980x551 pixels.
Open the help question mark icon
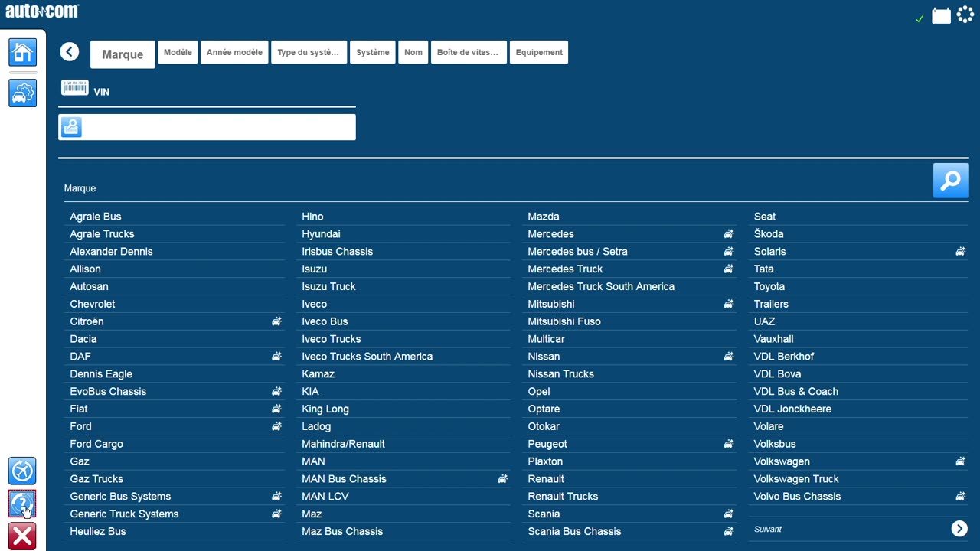(x=22, y=504)
